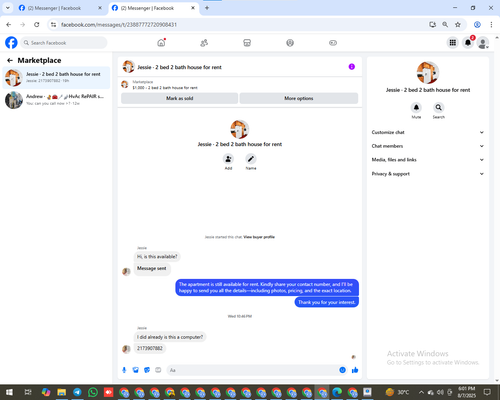
Task: Go to the Home feed icon
Action: tap(161, 43)
